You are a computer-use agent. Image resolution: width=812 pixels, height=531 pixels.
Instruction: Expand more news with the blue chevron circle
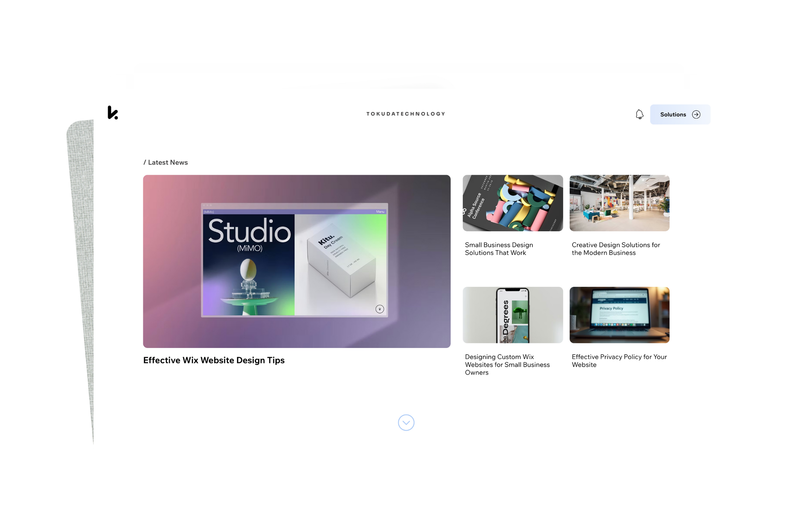[406, 422]
